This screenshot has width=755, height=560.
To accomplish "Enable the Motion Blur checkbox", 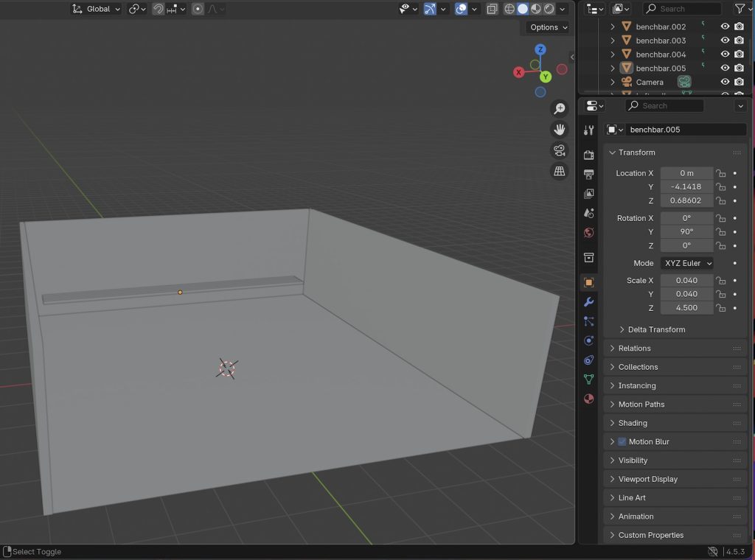I will tap(622, 441).
